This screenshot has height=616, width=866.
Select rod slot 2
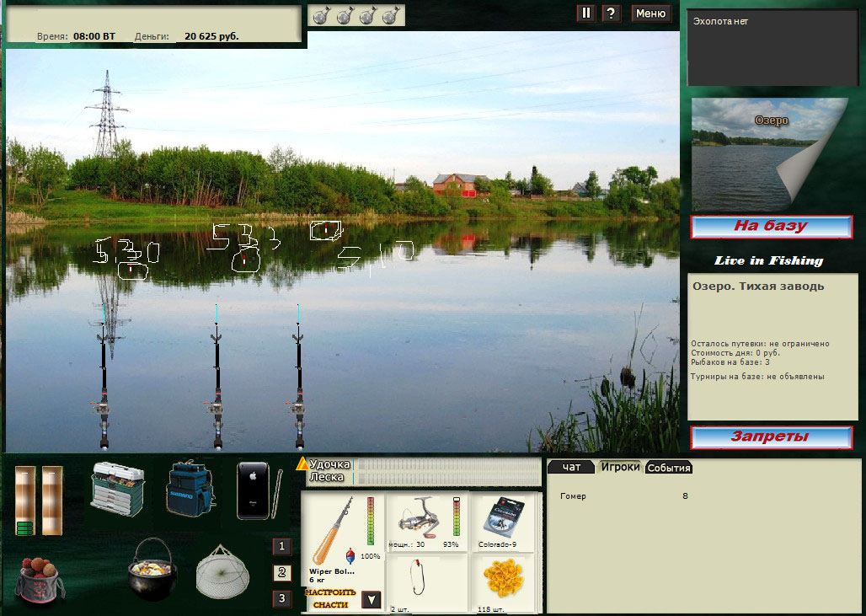281,572
